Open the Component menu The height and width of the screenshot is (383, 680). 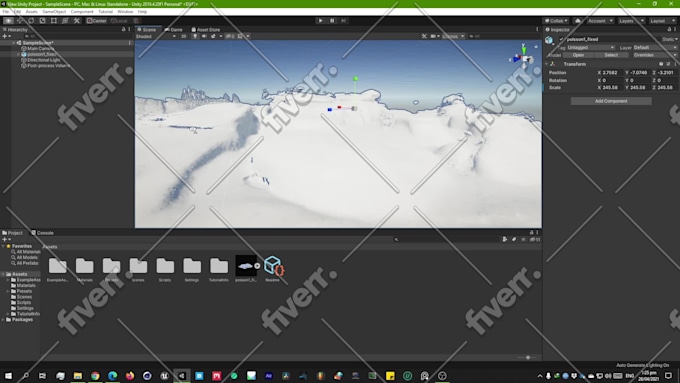pos(82,12)
